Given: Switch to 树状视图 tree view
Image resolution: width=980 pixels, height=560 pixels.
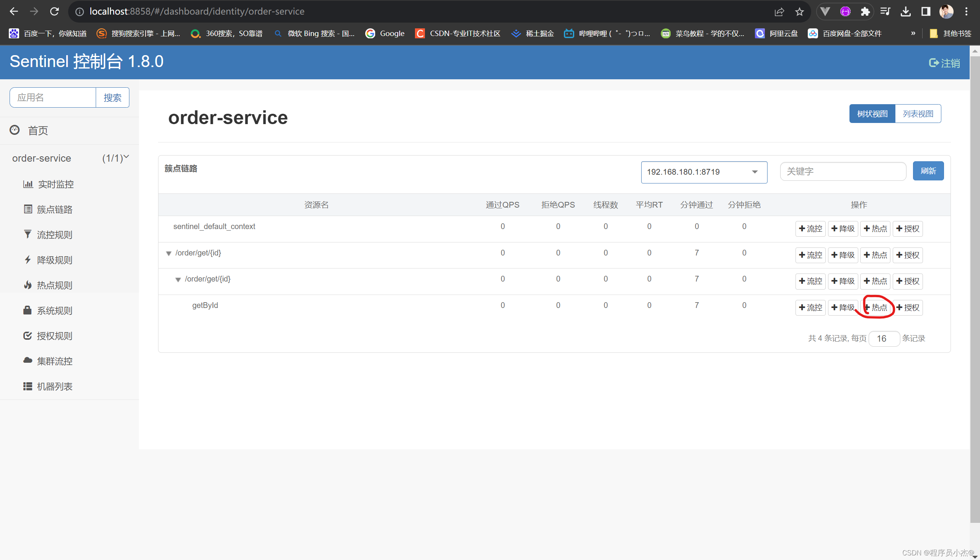Looking at the screenshot, I should (872, 114).
